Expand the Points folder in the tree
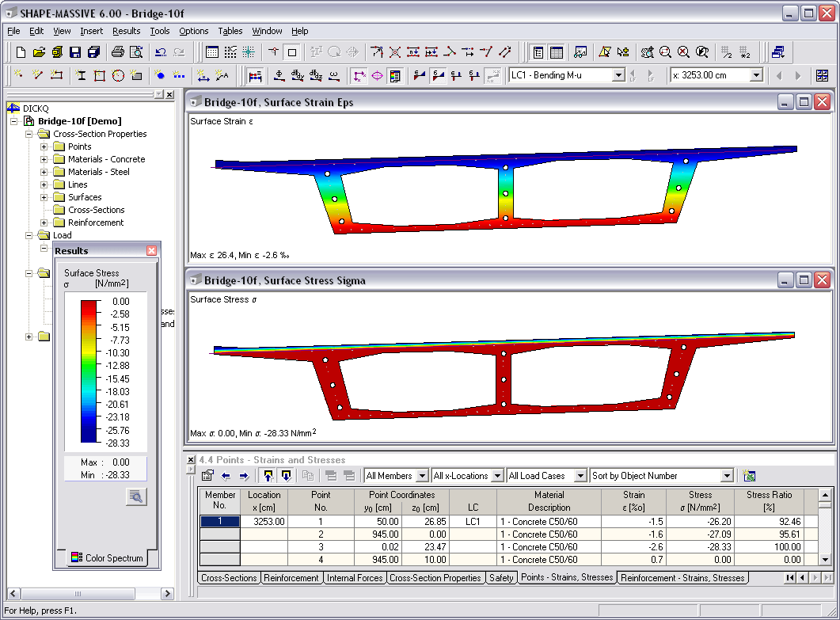This screenshot has height=620, width=840. click(44, 146)
